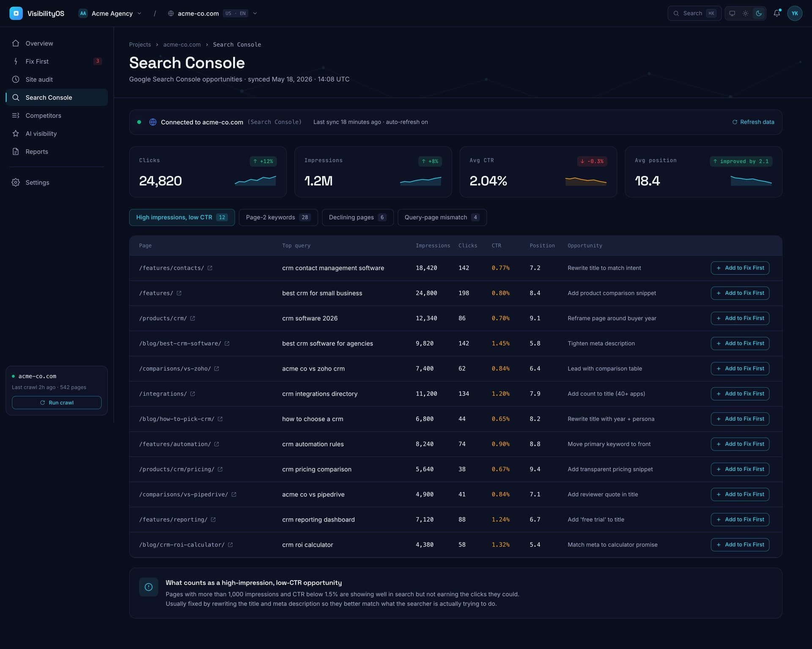Click the info icon in opportunity explainer
The image size is (812, 649).
point(148,587)
